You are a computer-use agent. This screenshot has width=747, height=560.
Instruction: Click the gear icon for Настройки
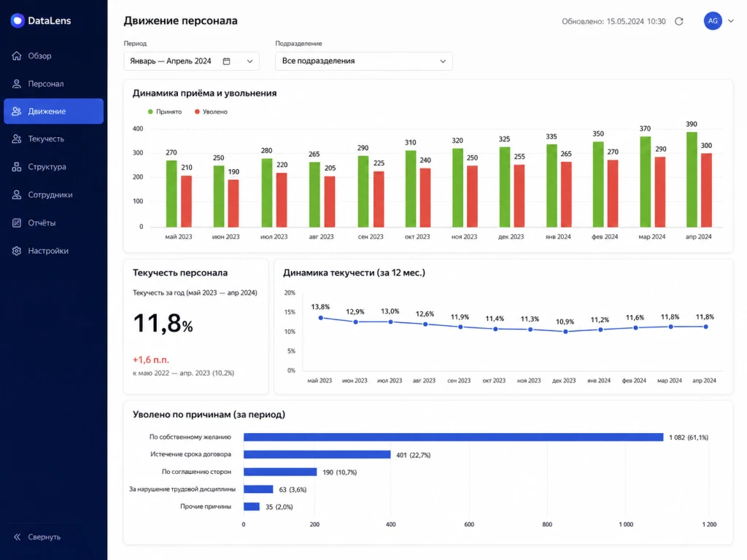pos(17,251)
